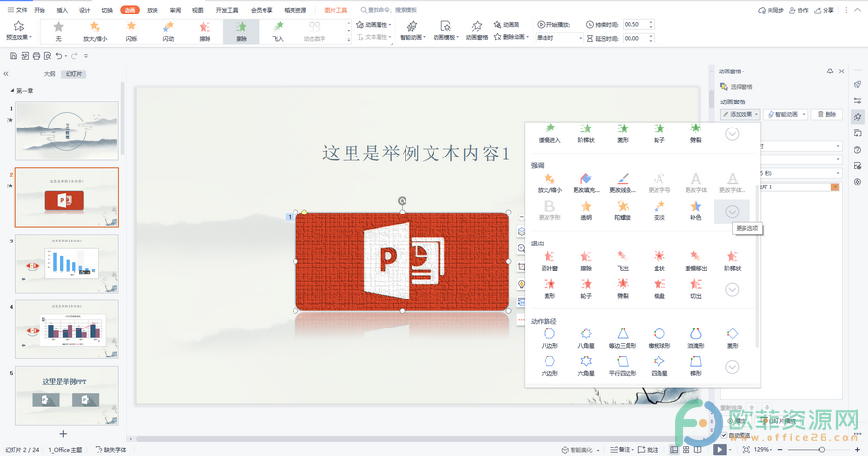
Task: Apply 棋盘 exit effect in popup
Action: [659, 288]
